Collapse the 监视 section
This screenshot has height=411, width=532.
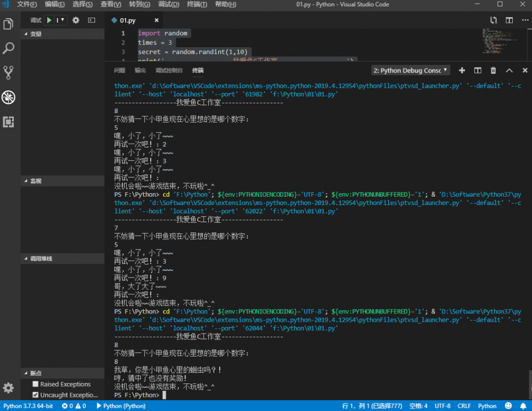62,181
